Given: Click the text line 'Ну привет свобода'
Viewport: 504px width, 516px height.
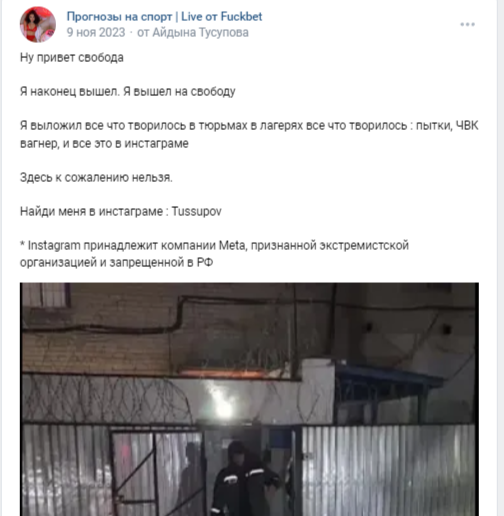Looking at the screenshot, I should click(x=72, y=57).
